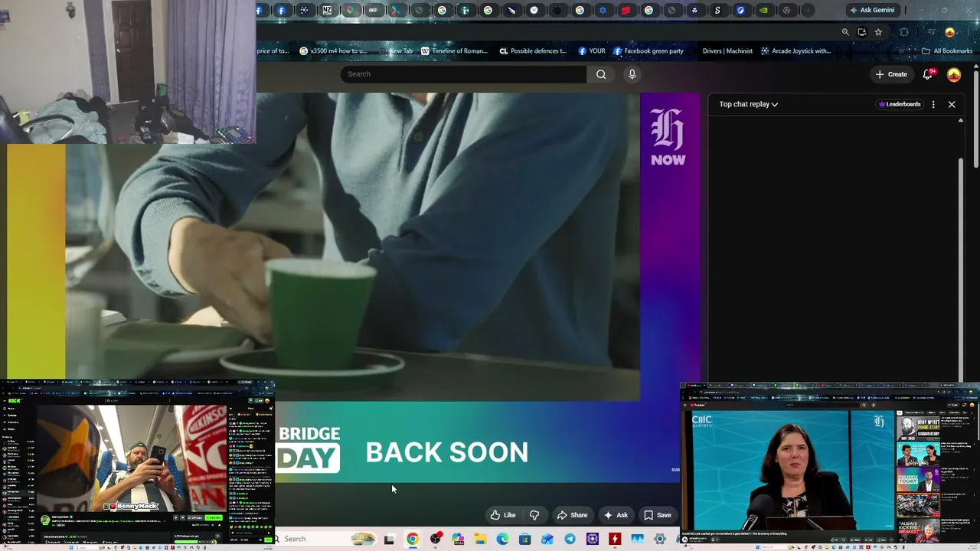
Task: Close the chat replay panel
Action: pyautogui.click(x=952, y=104)
